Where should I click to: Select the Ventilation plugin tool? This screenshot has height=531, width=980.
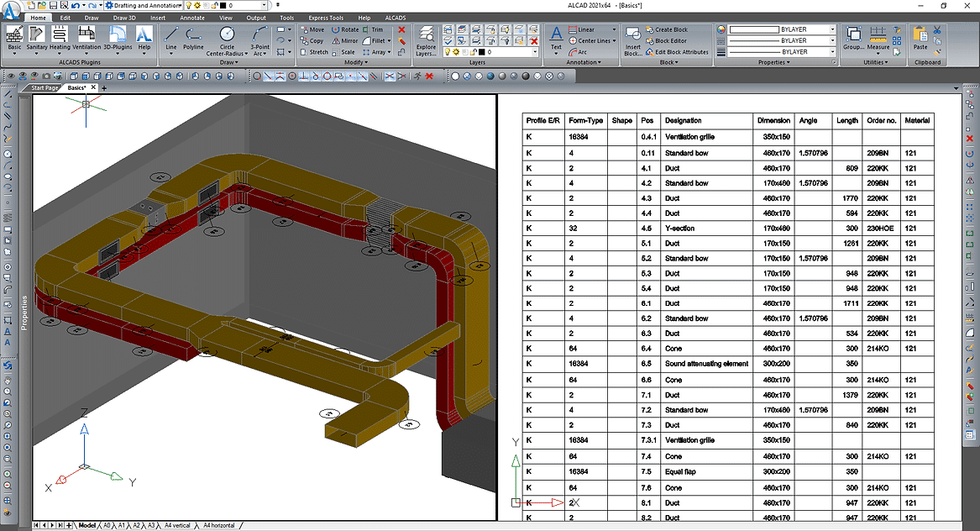click(x=86, y=34)
